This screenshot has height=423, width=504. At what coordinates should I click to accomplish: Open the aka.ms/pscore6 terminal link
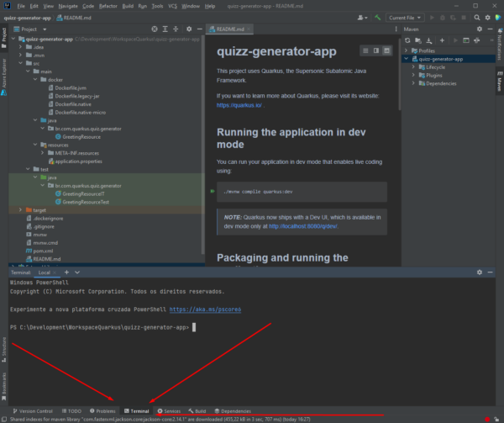[205, 309]
